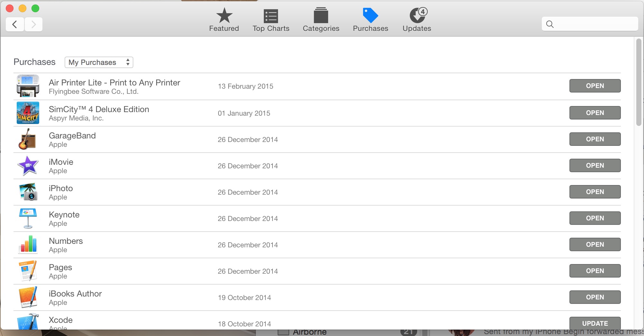Open the Updates download badge icon
The image size is (644, 336).
coord(418,15)
